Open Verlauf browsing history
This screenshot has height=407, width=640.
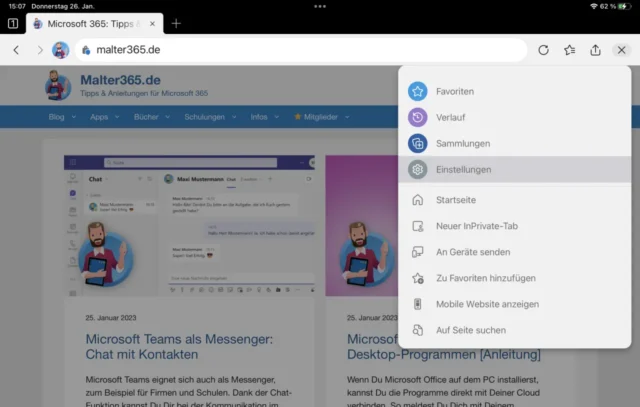(x=417, y=117)
